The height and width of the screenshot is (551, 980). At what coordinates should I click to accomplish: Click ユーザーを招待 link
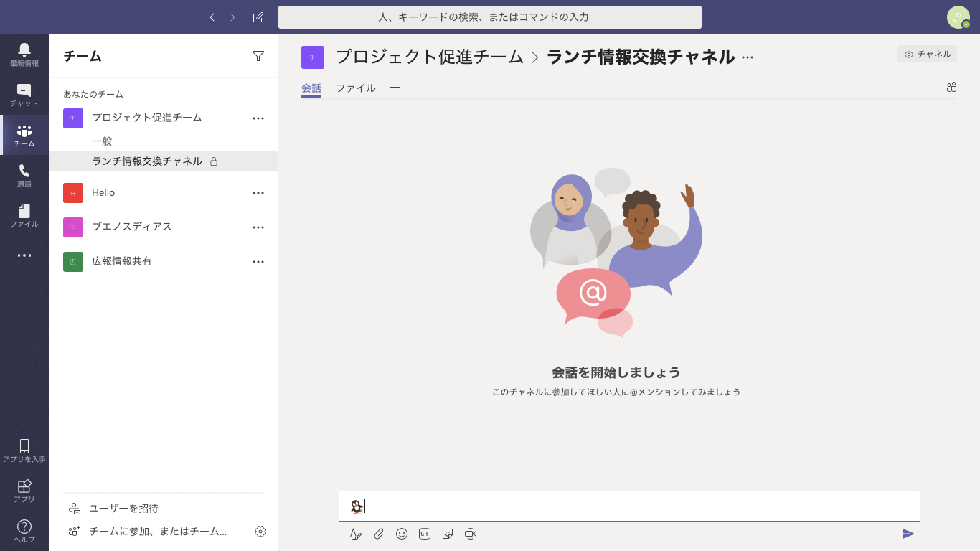click(x=123, y=509)
